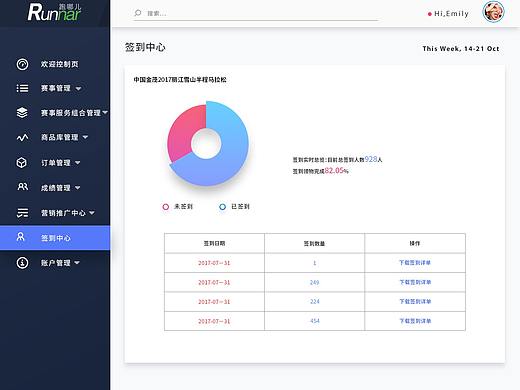This screenshot has height=390, width=520.
Task: Click the 欢迎控制页 dashboard icon
Action: click(x=22, y=64)
